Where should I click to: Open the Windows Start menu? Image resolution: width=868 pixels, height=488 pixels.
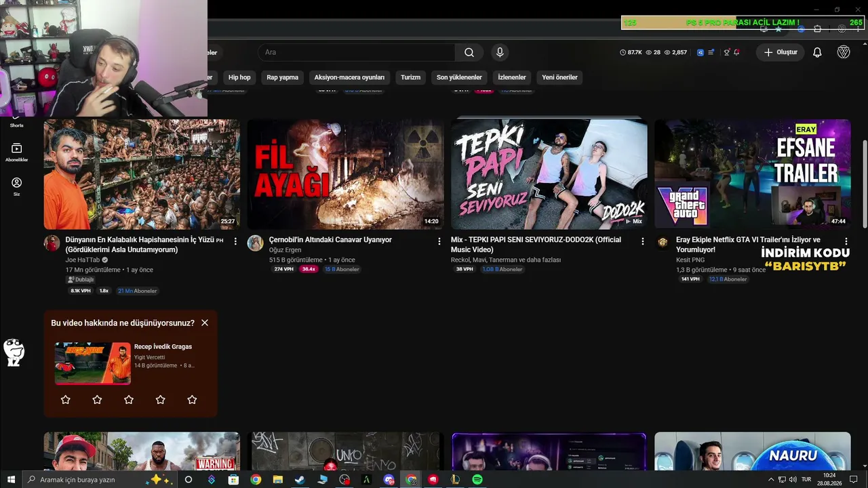(10, 480)
